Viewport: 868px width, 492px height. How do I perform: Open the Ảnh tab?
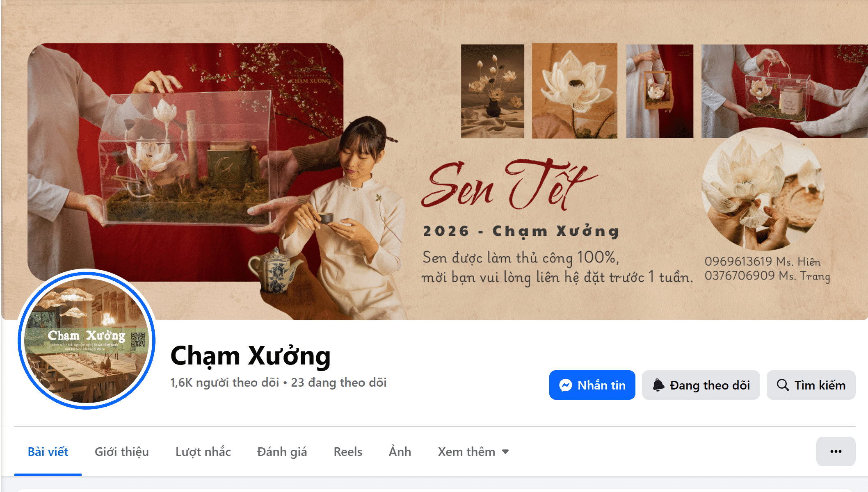(x=400, y=452)
